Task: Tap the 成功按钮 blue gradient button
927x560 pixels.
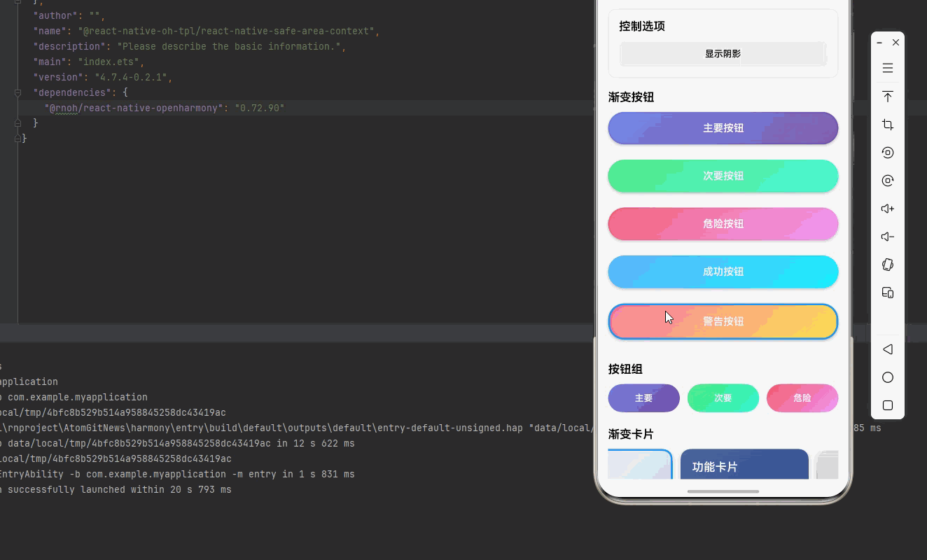Action: click(x=723, y=272)
